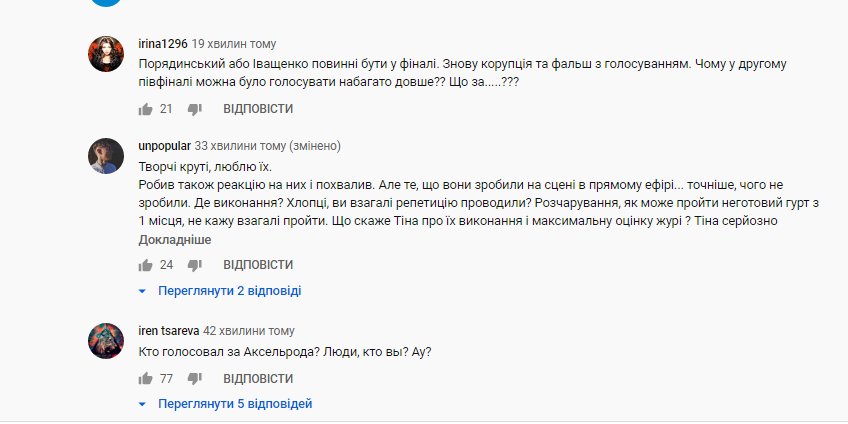The height and width of the screenshot is (424, 848).
Task: Open irina1296's profile avatar
Action: 106,53
